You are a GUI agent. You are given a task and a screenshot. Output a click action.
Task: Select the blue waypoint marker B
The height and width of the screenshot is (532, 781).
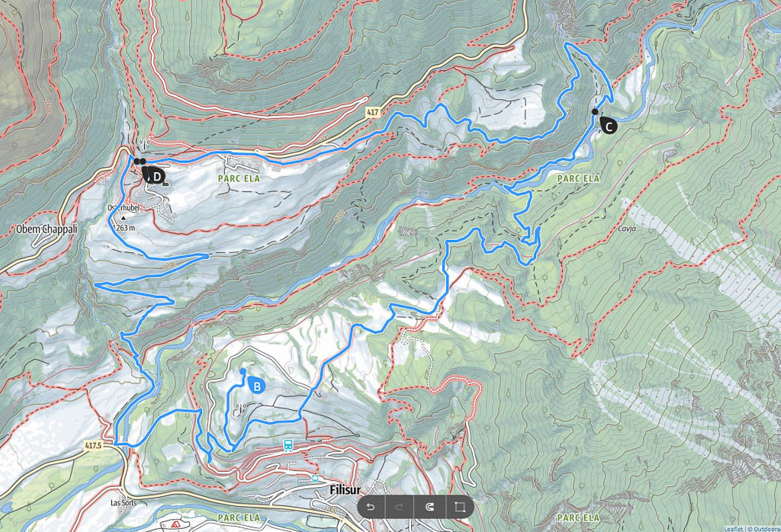coord(256,385)
